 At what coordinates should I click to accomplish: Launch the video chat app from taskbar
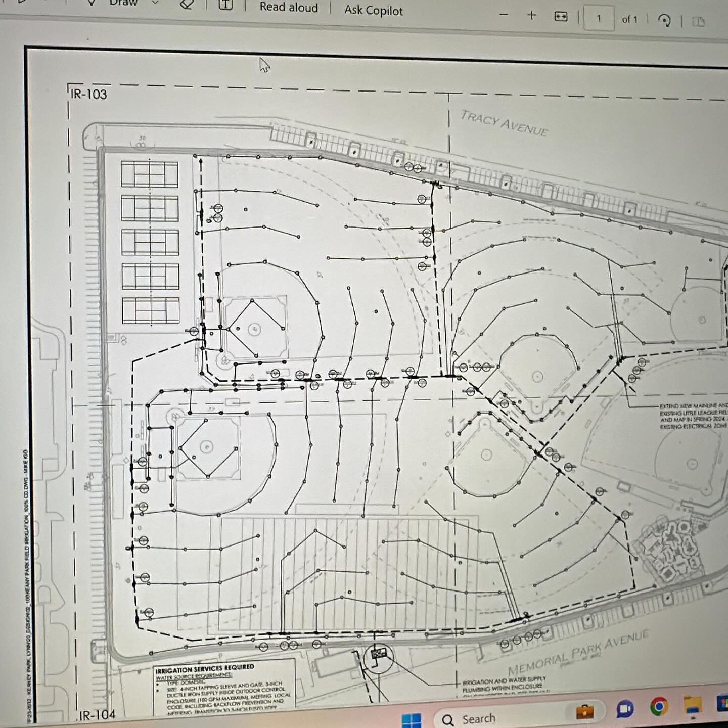click(625, 709)
